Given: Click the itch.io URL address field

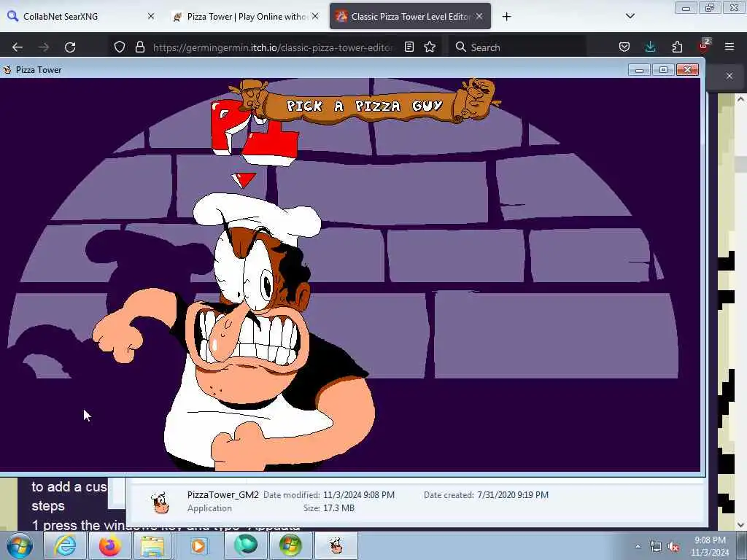Looking at the screenshot, I should pos(274,47).
